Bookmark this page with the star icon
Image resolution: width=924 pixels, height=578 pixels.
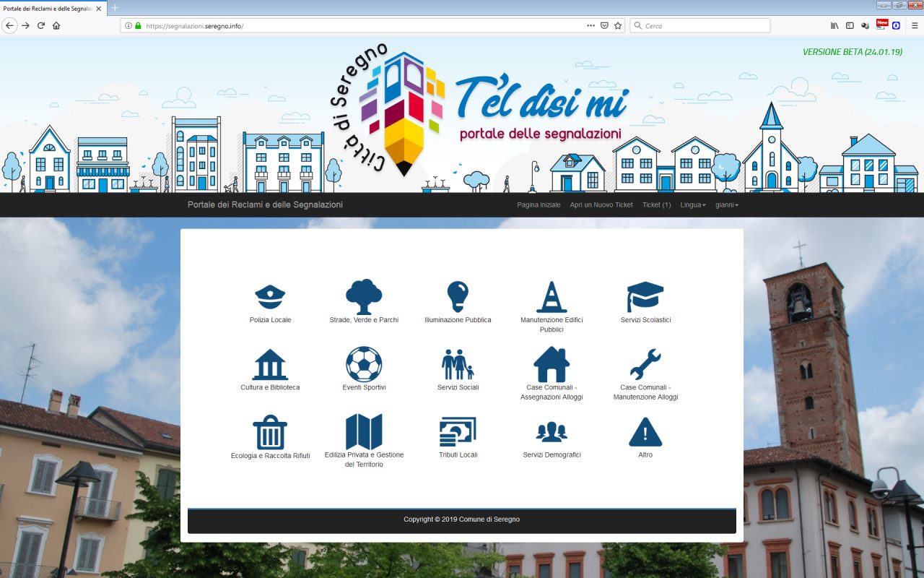tap(618, 25)
